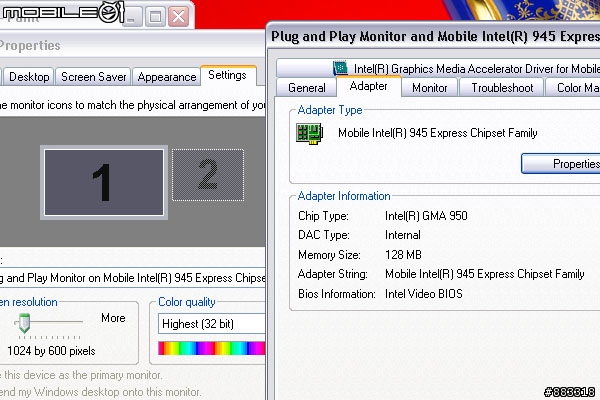Image resolution: width=600 pixels, height=400 pixels.
Task: Click the 'Internal' DAC type value
Action: [x=403, y=235]
